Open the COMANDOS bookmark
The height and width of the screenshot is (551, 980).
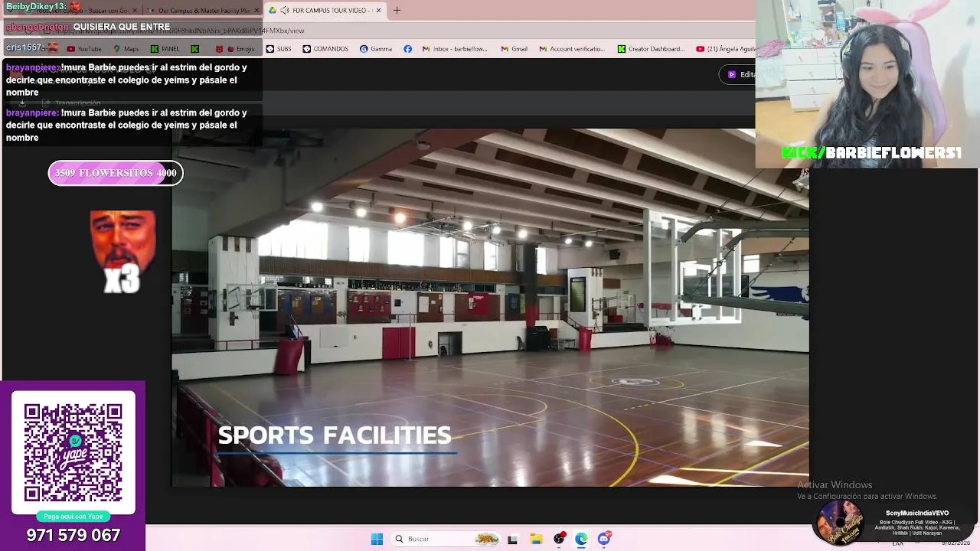(x=325, y=49)
